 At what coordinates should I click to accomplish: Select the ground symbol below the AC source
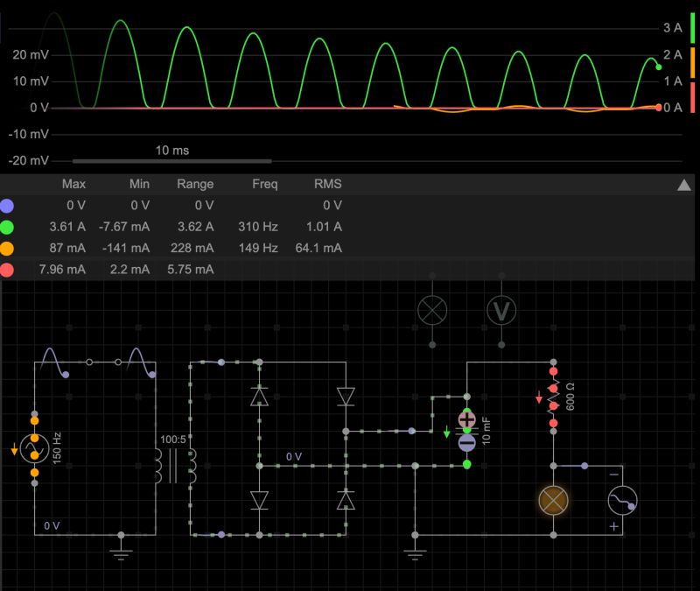(118, 552)
